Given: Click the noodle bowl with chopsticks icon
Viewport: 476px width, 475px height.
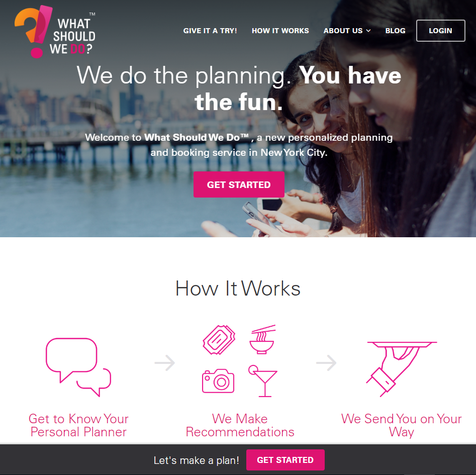Looking at the screenshot, I should coord(262,339).
